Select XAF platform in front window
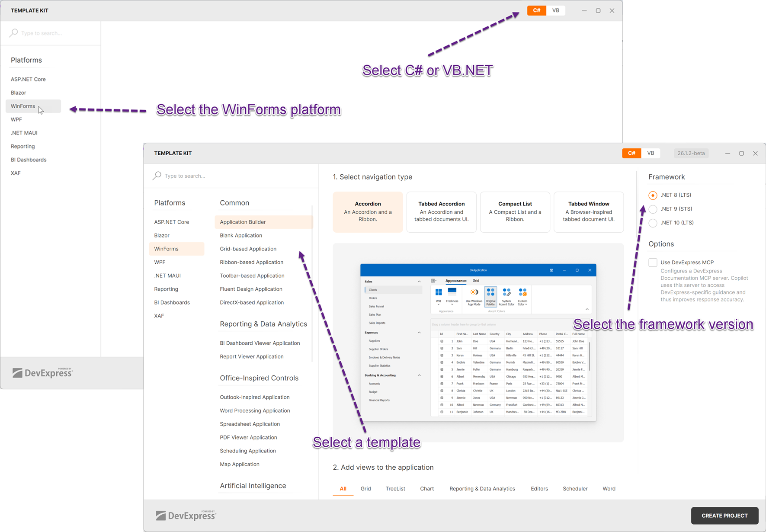 tap(159, 316)
